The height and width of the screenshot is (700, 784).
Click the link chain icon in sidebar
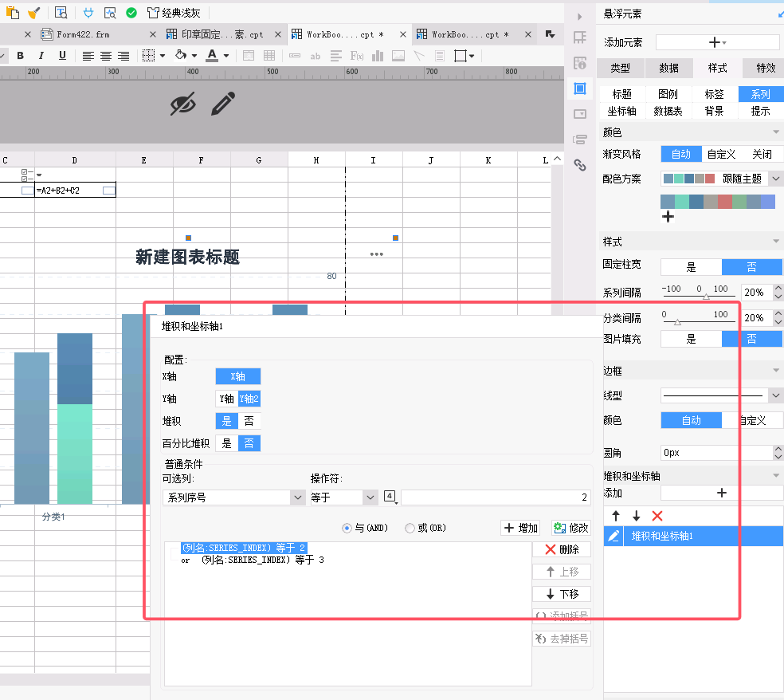point(580,165)
